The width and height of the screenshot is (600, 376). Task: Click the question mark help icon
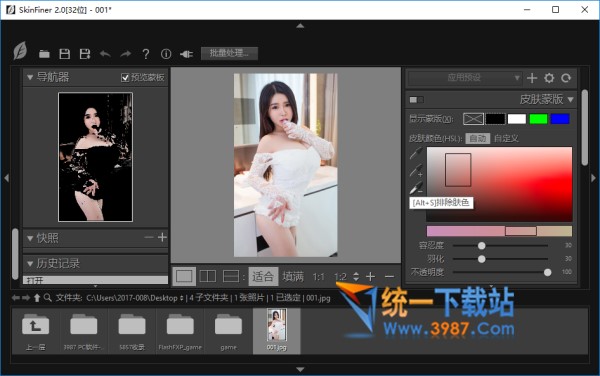pyautogui.click(x=145, y=54)
